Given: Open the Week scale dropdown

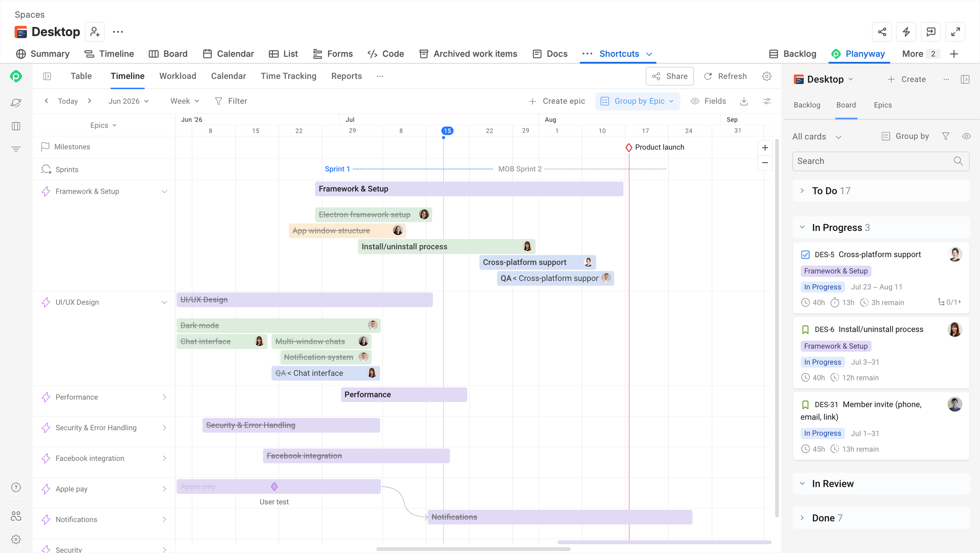Looking at the screenshot, I should tap(184, 101).
